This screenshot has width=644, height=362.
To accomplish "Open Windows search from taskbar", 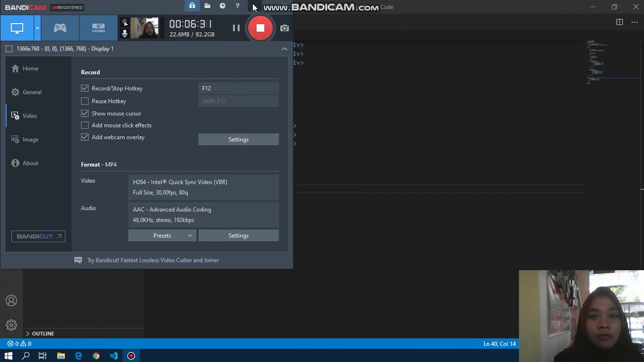I will (26, 356).
